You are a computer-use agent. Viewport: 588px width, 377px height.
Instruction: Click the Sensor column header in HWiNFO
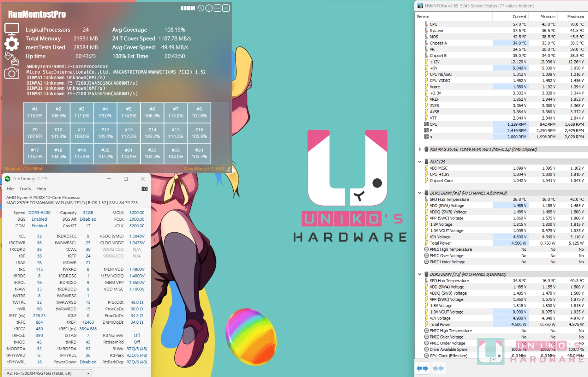coord(454,16)
